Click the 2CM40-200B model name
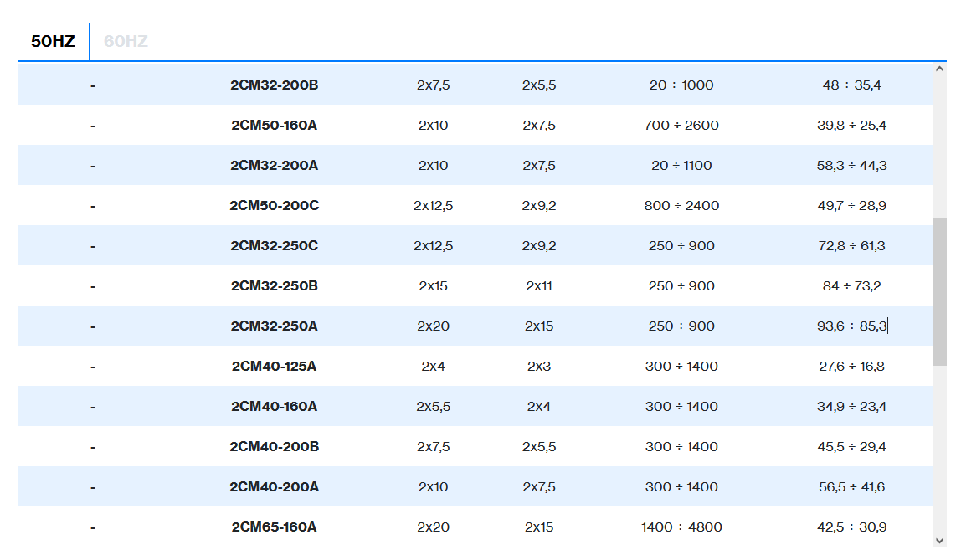Viewport: 961px width, 560px height. coord(274,446)
